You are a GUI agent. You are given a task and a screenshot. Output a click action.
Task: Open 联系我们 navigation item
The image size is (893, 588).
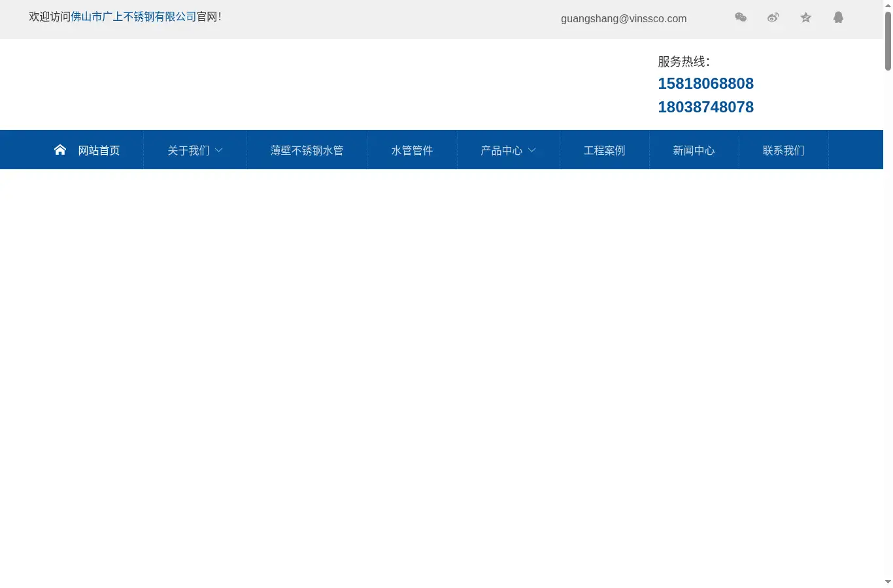click(x=783, y=150)
